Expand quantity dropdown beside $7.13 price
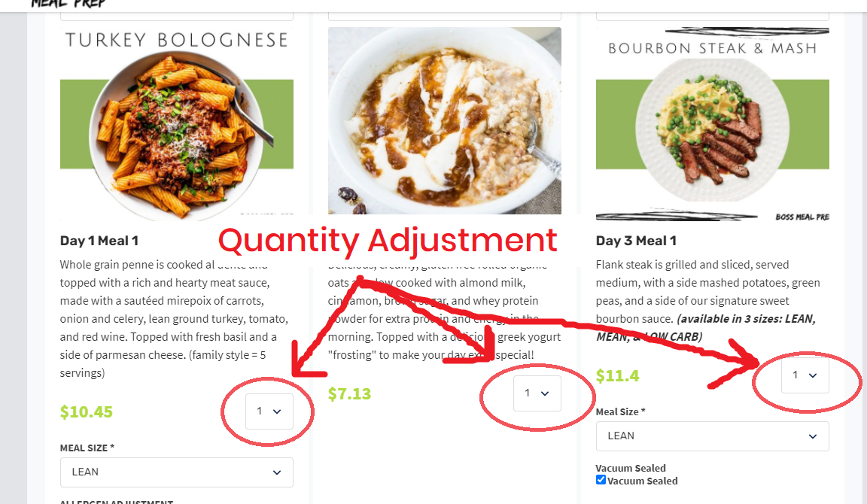This screenshot has width=867, height=504. (x=537, y=393)
